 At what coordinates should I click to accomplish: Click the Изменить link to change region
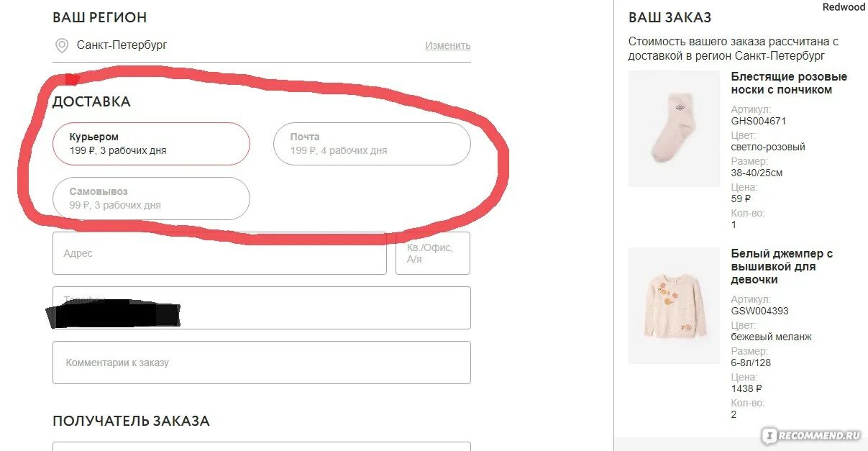[x=447, y=45]
